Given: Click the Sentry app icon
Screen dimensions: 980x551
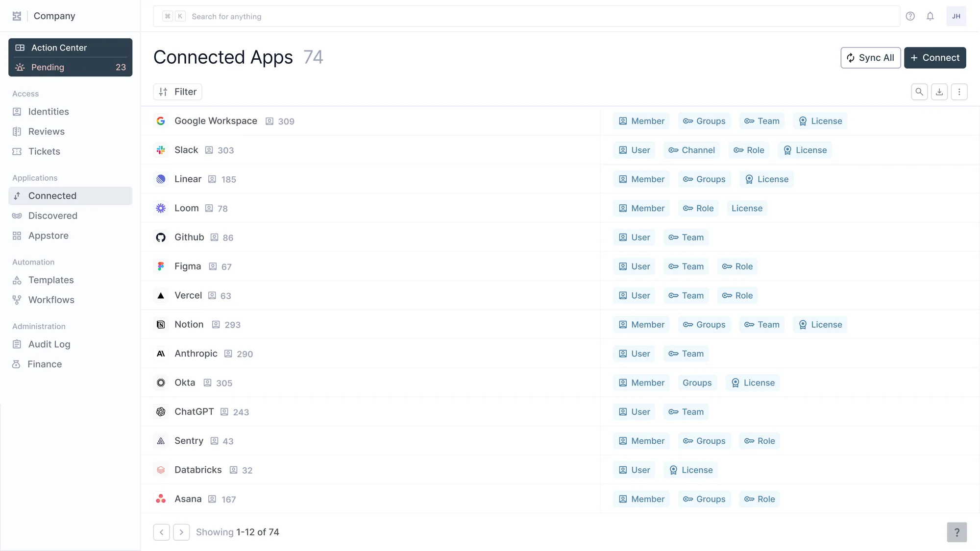Looking at the screenshot, I should [x=161, y=441].
